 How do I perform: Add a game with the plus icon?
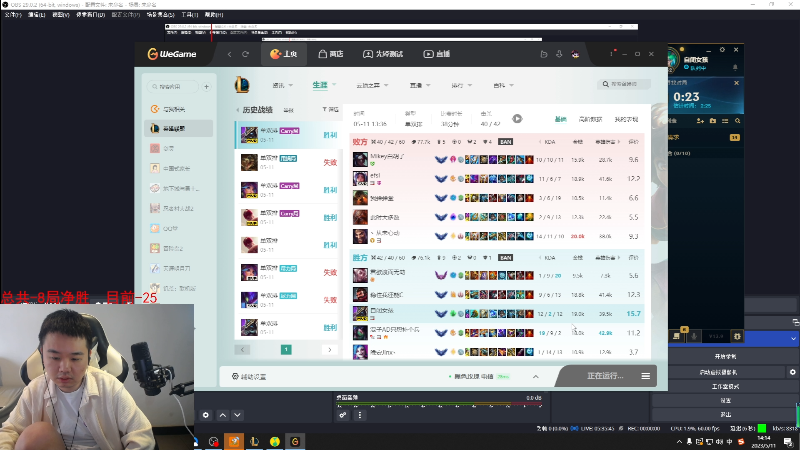coord(207,87)
